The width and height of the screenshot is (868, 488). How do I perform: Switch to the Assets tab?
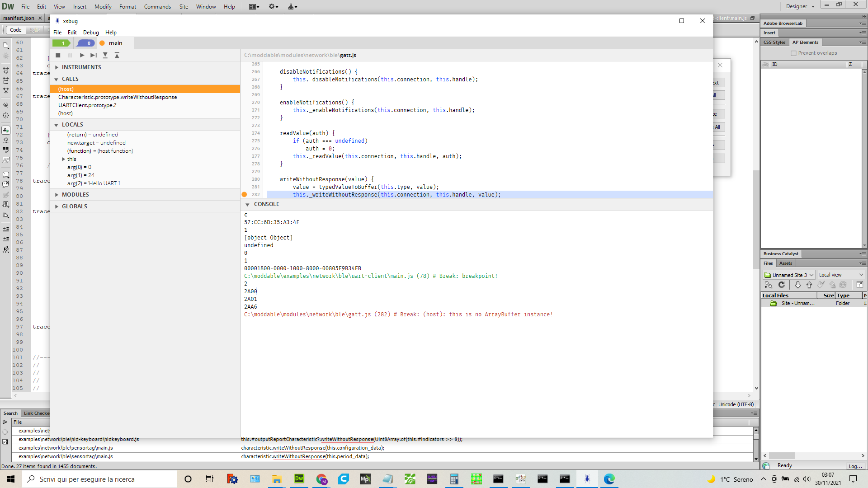786,263
